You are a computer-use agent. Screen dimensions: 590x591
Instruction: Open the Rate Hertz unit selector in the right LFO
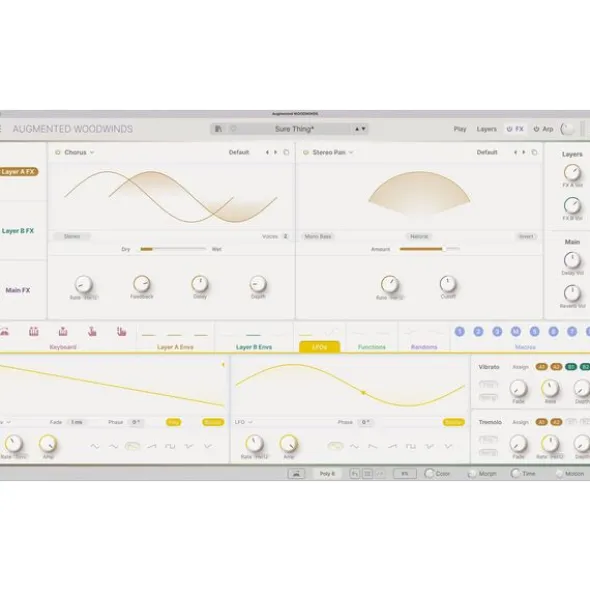[261, 457]
